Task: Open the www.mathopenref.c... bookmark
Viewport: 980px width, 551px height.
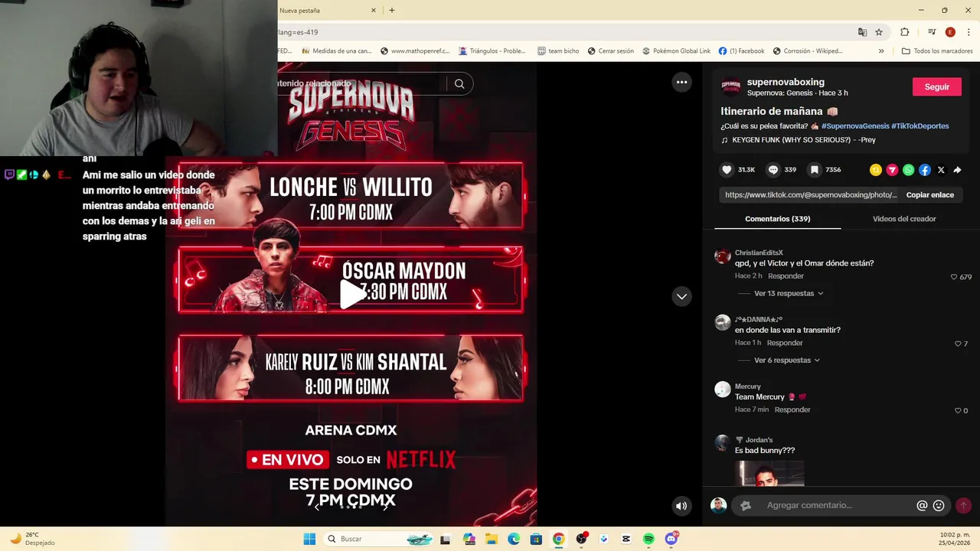Action: coord(416,51)
